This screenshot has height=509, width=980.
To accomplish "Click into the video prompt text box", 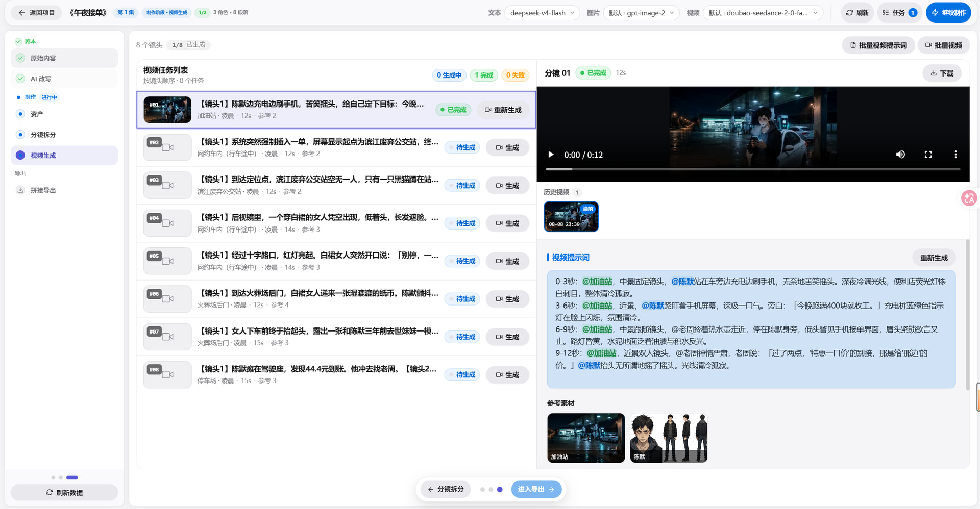I will [751, 329].
